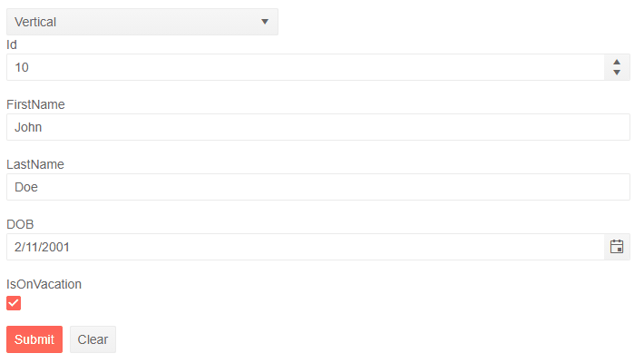The image size is (644, 363).
Task: Open the DOB calendar date picker
Action: (617, 247)
